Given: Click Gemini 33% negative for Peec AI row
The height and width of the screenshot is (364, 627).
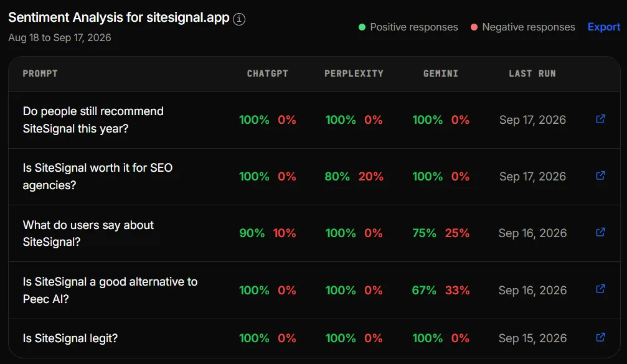Looking at the screenshot, I should 457,290.
